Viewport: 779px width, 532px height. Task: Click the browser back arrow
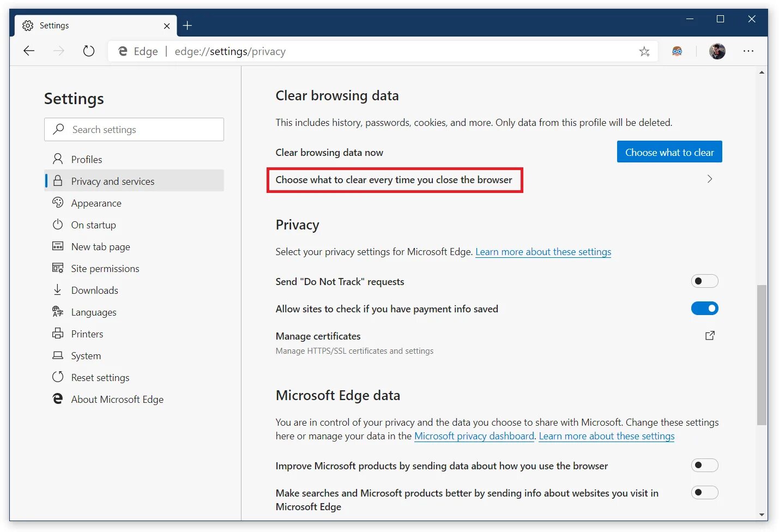click(29, 51)
